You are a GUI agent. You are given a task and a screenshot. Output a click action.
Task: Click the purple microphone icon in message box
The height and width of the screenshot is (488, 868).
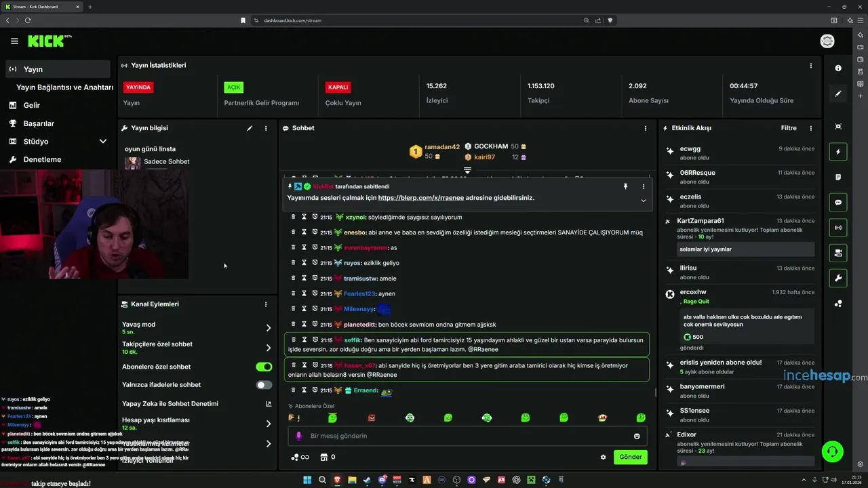pos(299,436)
